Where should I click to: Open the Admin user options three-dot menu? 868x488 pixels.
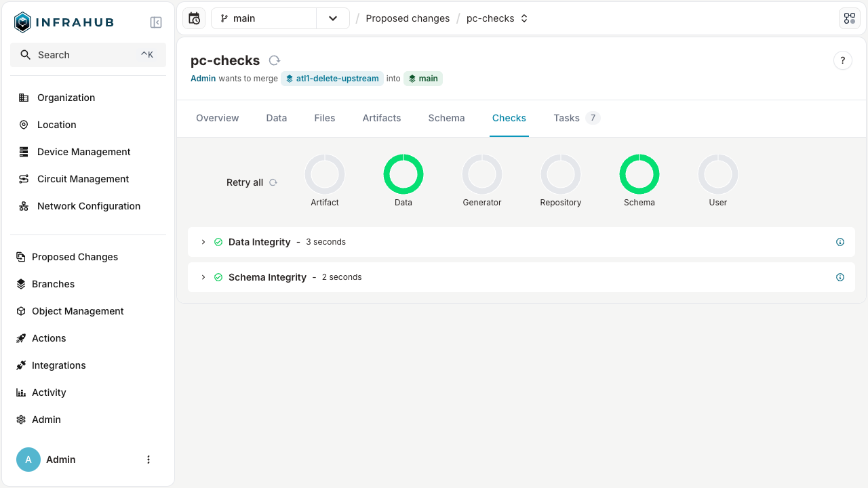pos(149,459)
